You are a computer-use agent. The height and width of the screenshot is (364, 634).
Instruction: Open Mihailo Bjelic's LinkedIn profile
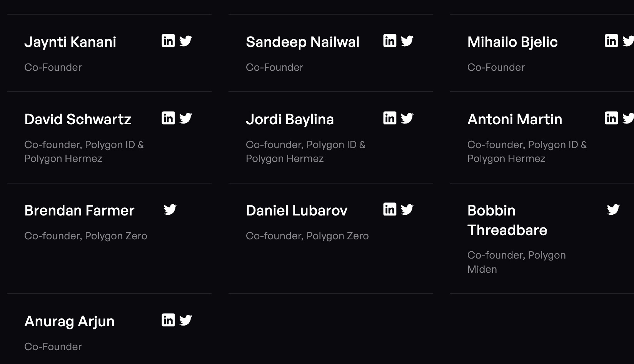611,41
